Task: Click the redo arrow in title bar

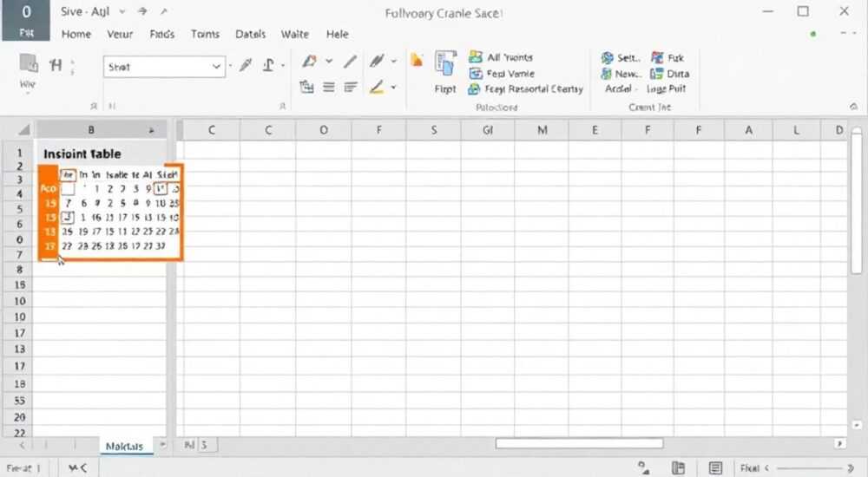Action: [x=142, y=11]
